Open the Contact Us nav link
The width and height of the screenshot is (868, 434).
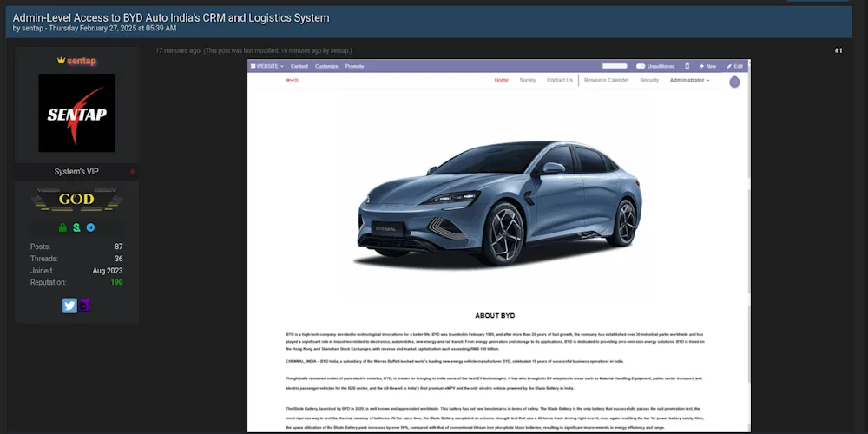click(560, 80)
